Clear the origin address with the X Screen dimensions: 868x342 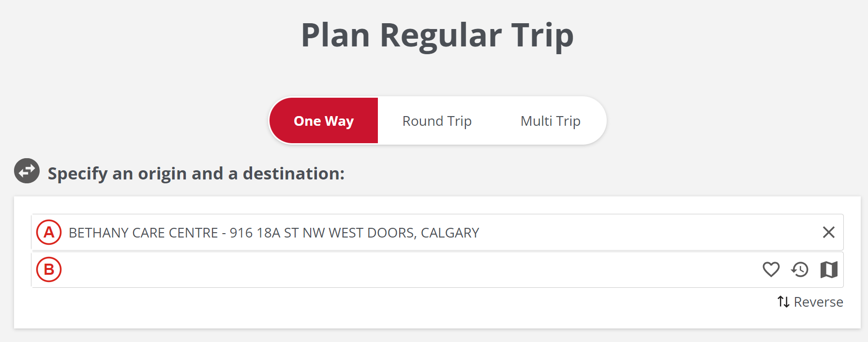point(828,233)
